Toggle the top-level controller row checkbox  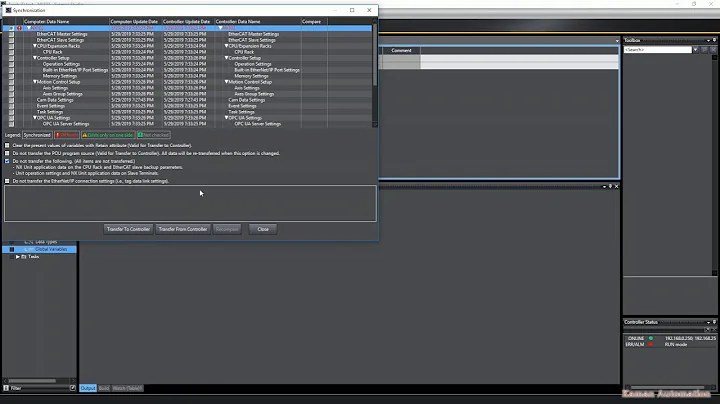(11, 28)
